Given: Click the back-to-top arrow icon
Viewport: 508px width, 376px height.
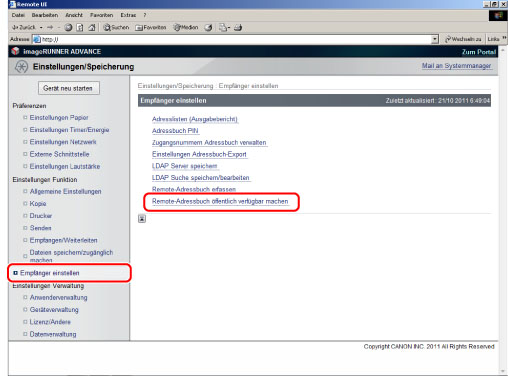Looking at the screenshot, I should [x=142, y=219].
